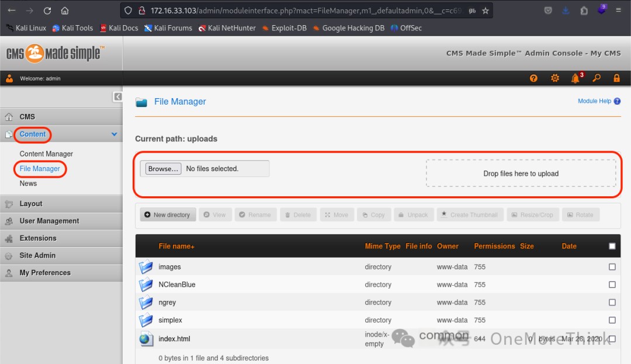
Task: Sort by File name column header
Action: click(x=176, y=246)
